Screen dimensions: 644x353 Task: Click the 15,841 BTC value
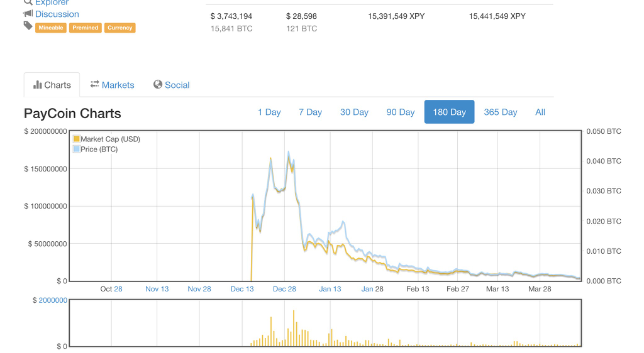(231, 29)
